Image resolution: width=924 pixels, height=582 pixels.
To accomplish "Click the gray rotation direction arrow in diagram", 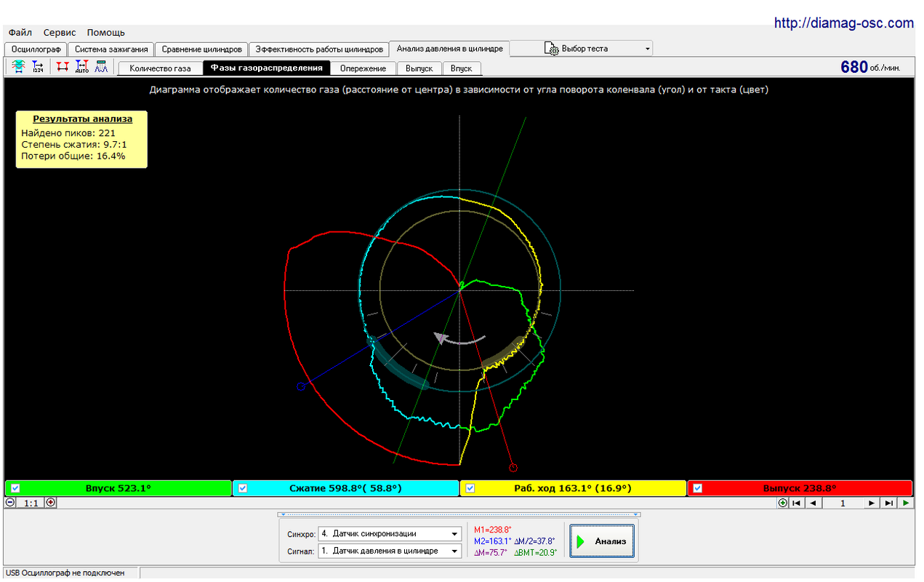I will 459,338.
